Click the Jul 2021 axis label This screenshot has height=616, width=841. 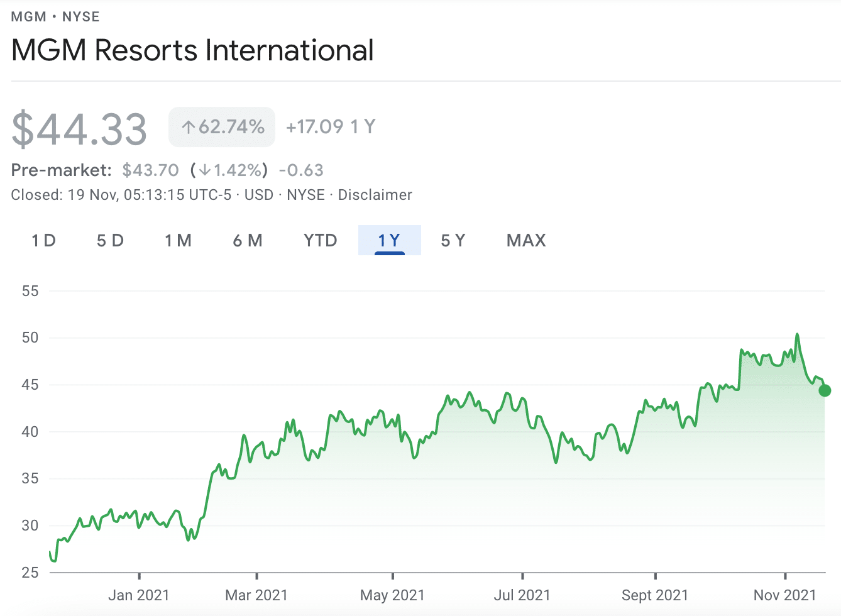(522, 595)
